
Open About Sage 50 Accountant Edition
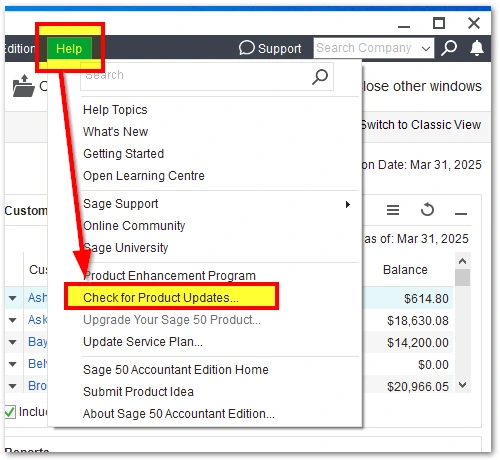[179, 414]
